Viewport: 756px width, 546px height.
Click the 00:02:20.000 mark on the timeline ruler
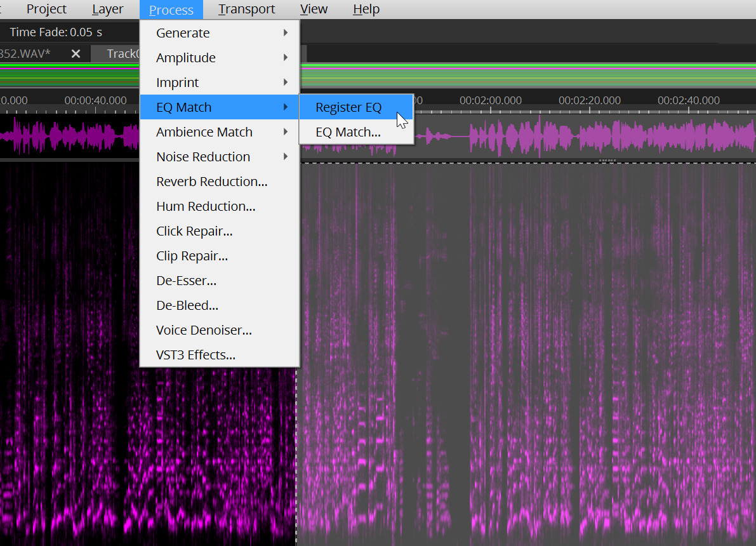pyautogui.click(x=589, y=100)
